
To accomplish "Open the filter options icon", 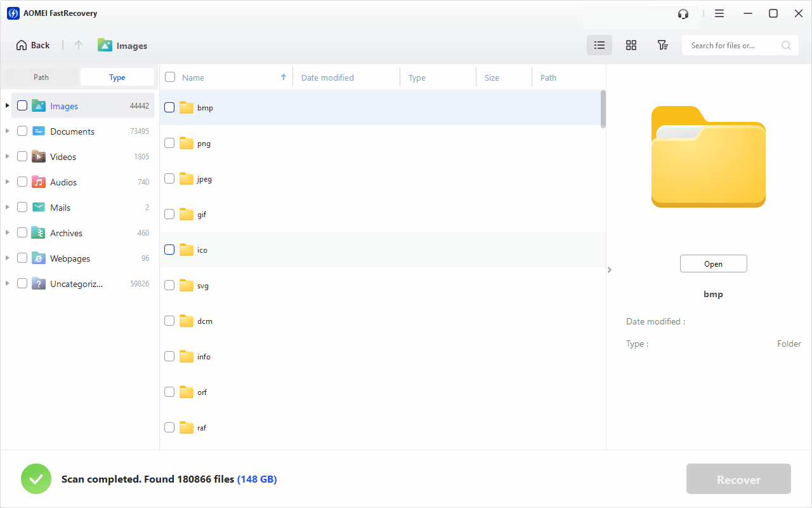I will click(662, 45).
